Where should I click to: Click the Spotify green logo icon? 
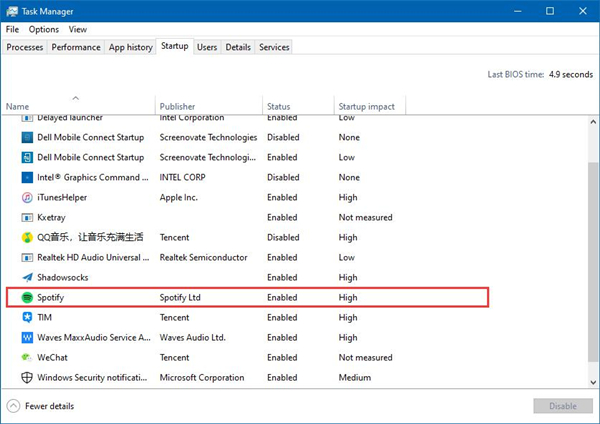[x=27, y=297]
